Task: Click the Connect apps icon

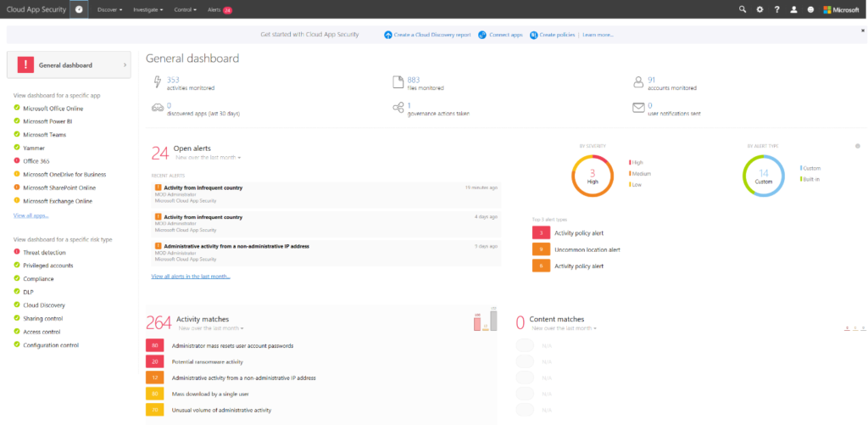Action: point(481,35)
